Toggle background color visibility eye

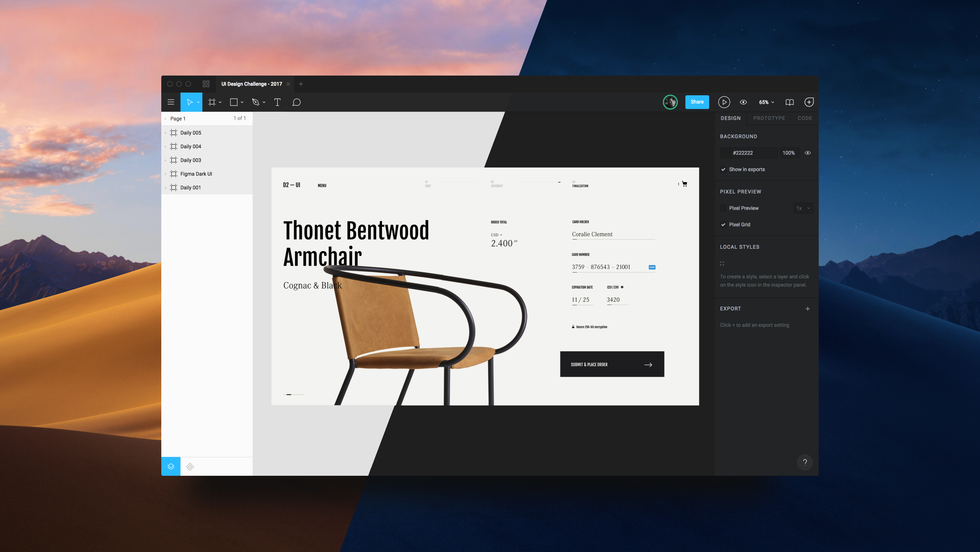pyautogui.click(x=808, y=153)
